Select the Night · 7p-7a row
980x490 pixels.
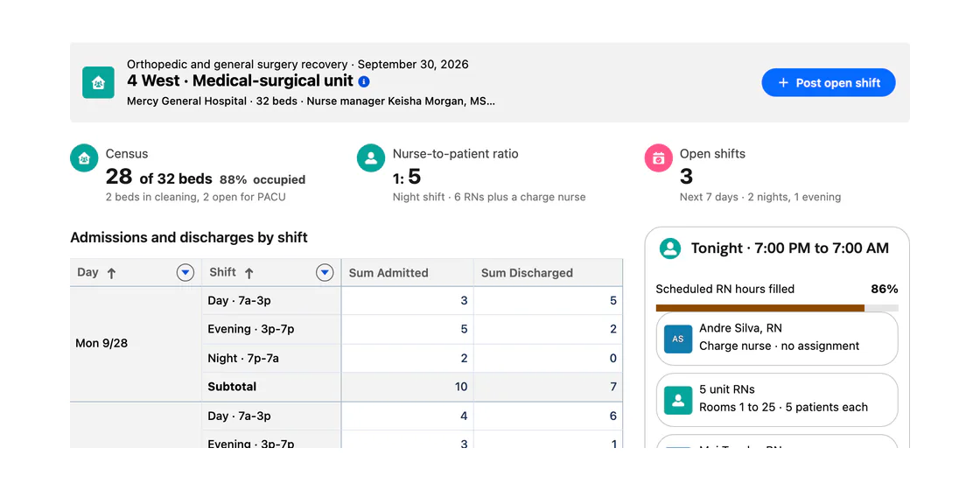pyautogui.click(x=271, y=358)
